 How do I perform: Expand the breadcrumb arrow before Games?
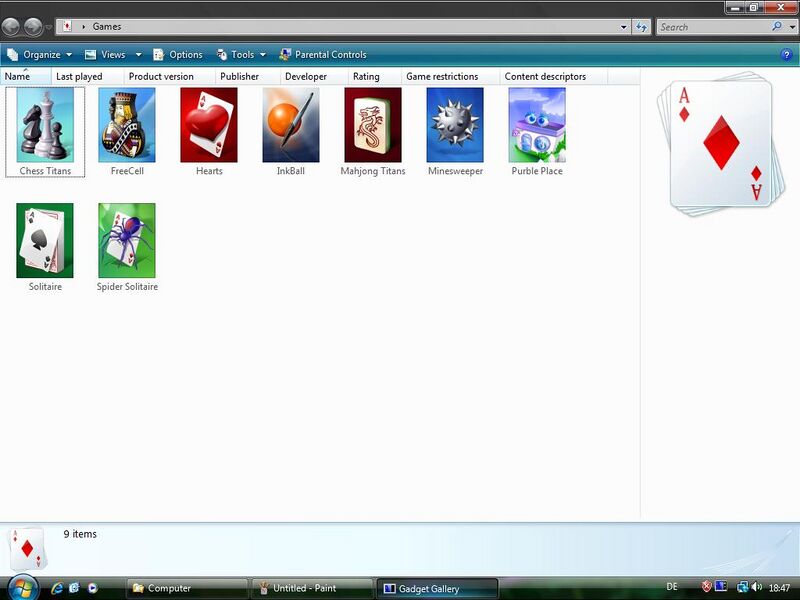click(83, 27)
